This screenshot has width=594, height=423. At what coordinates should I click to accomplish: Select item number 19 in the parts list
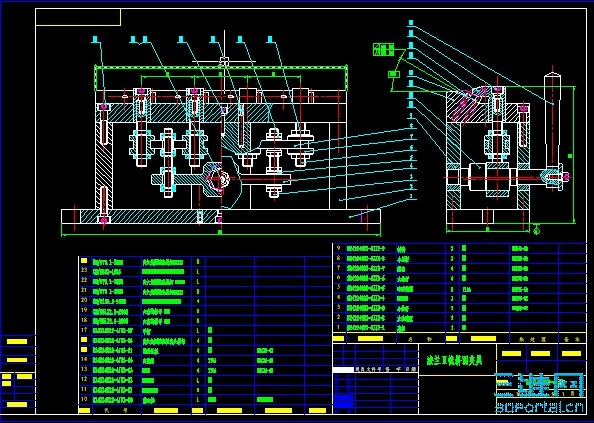pos(84,310)
